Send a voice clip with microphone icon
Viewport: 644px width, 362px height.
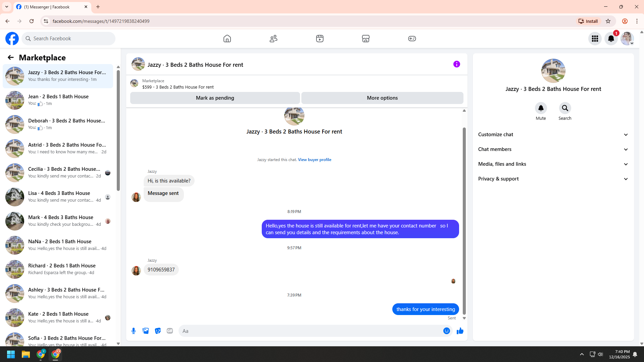134,331
